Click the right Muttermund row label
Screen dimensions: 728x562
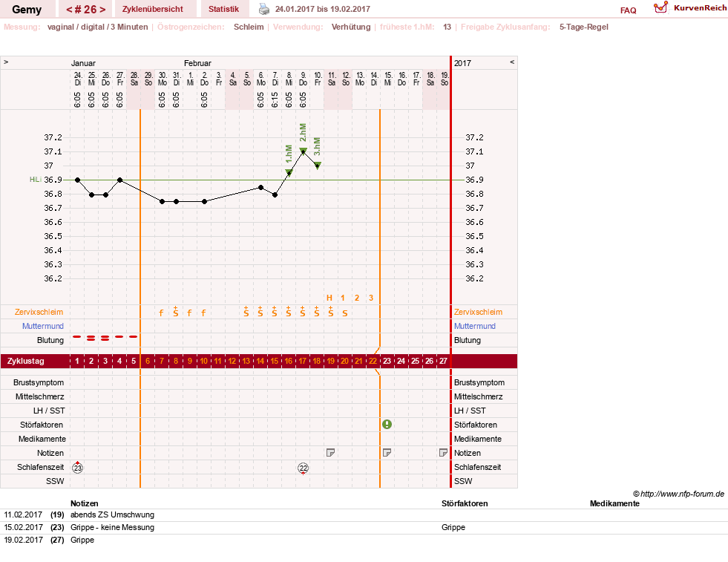(x=475, y=326)
